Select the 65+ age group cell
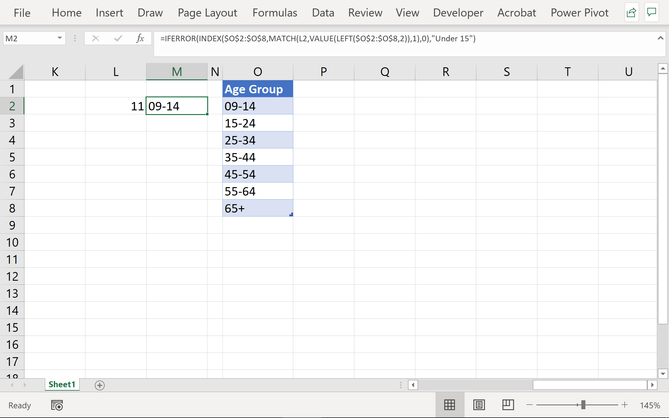 tap(258, 208)
